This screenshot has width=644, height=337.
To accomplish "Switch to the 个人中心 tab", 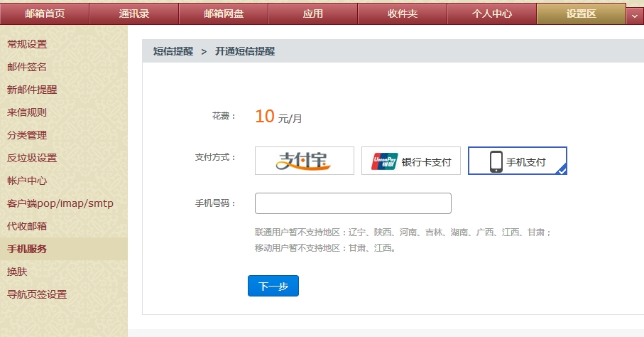I will tap(491, 14).
